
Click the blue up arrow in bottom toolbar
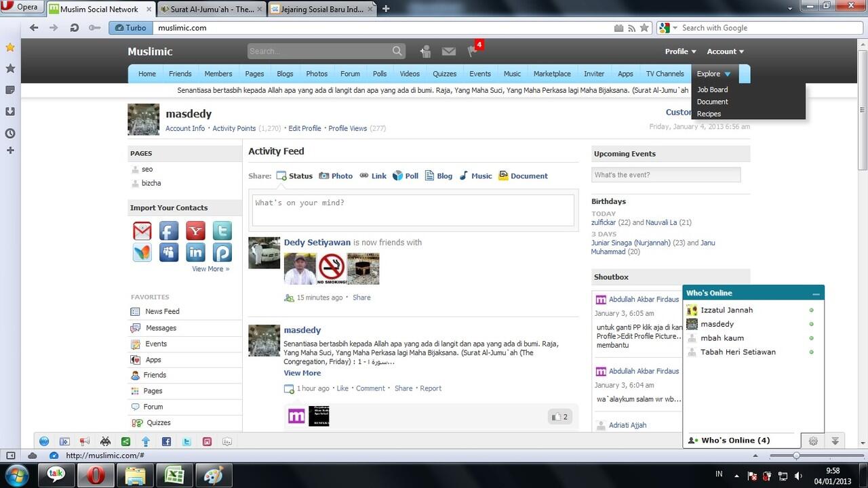[x=146, y=441]
